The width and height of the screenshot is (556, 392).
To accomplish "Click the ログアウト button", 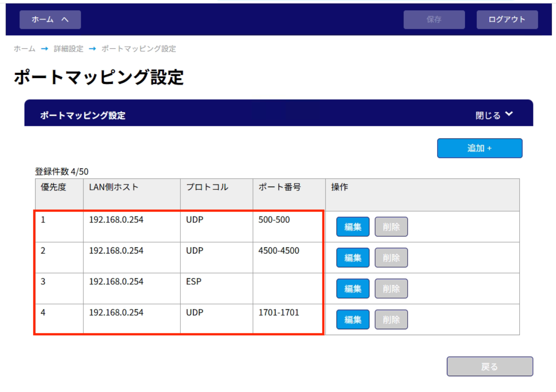I will pos(507,20).
